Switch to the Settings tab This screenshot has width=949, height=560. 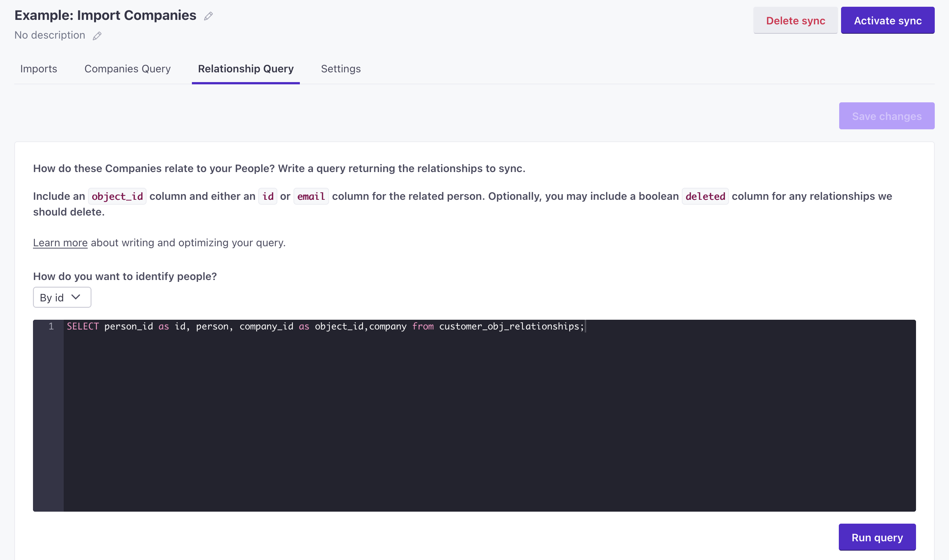click(341, 68)
